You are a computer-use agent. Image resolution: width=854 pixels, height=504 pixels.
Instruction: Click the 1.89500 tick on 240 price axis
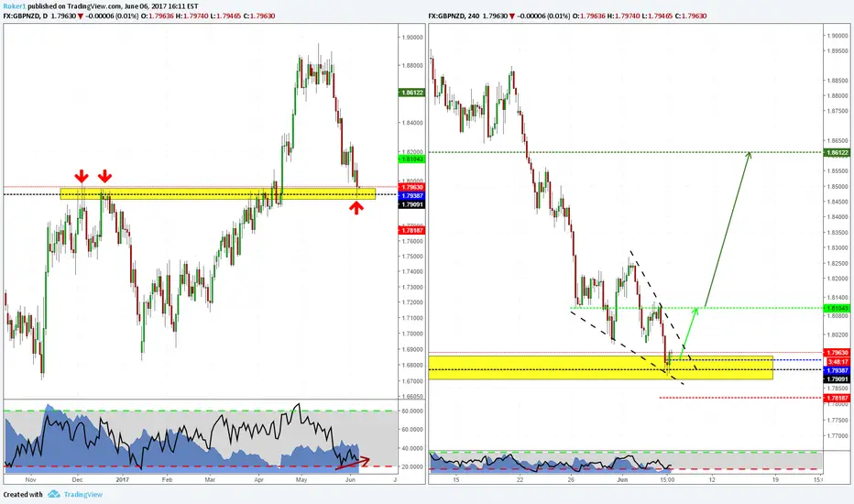(x=838, y=51)
